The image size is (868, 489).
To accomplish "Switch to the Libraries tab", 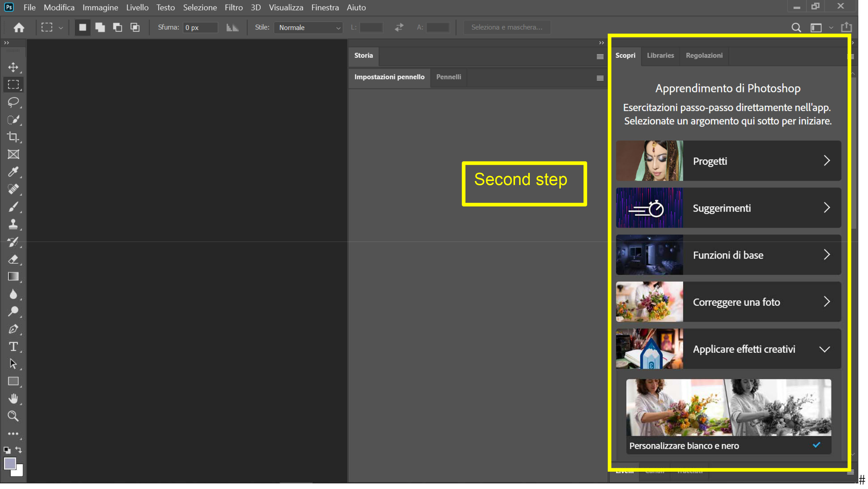I will tap(661, 55).
